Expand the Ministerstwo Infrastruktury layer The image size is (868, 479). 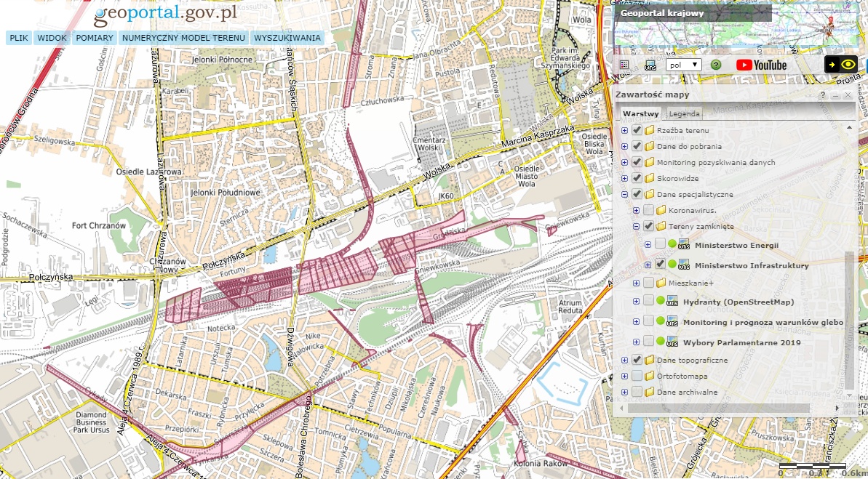648,265
